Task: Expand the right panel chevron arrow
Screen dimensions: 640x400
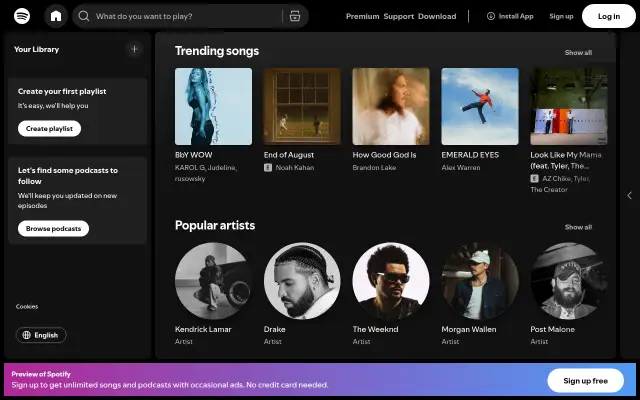Action: (x=629, y=196)
